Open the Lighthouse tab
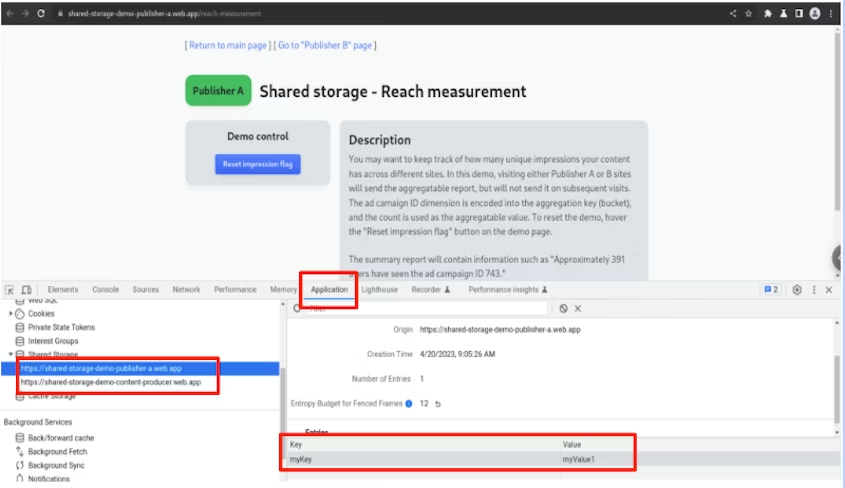845x488 pixels. click(x=379, y=290)
